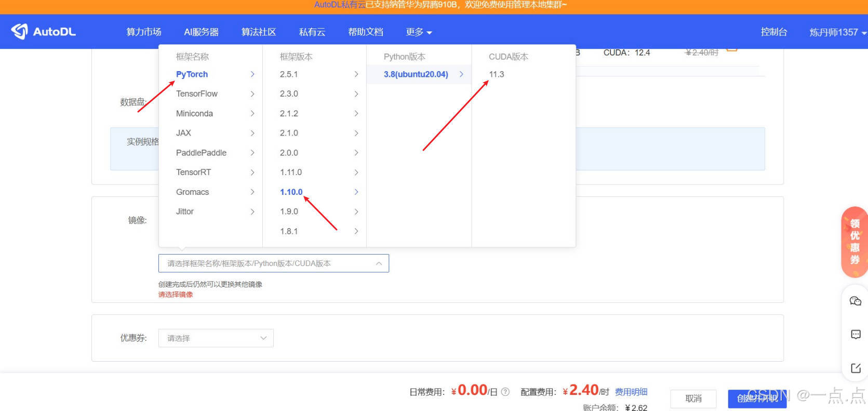Choose framework version 1.11.0
868x411 pixels.
[x=315, y=172]
